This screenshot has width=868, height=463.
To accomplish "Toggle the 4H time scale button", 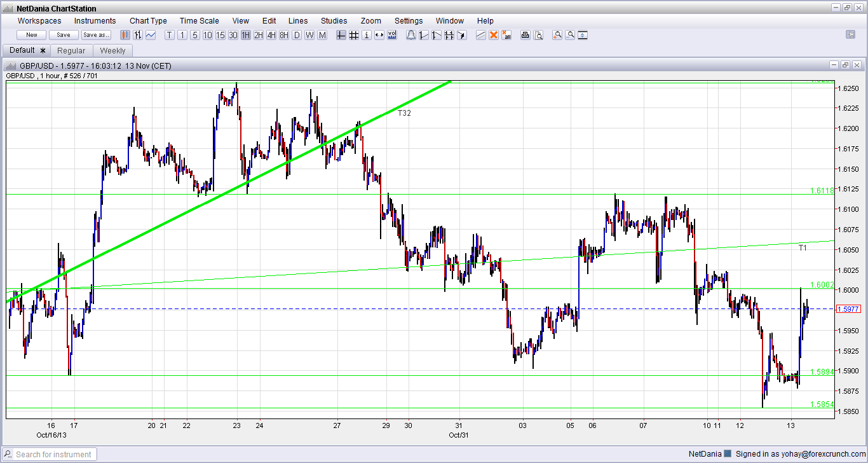I will click(x=271, y=35).
